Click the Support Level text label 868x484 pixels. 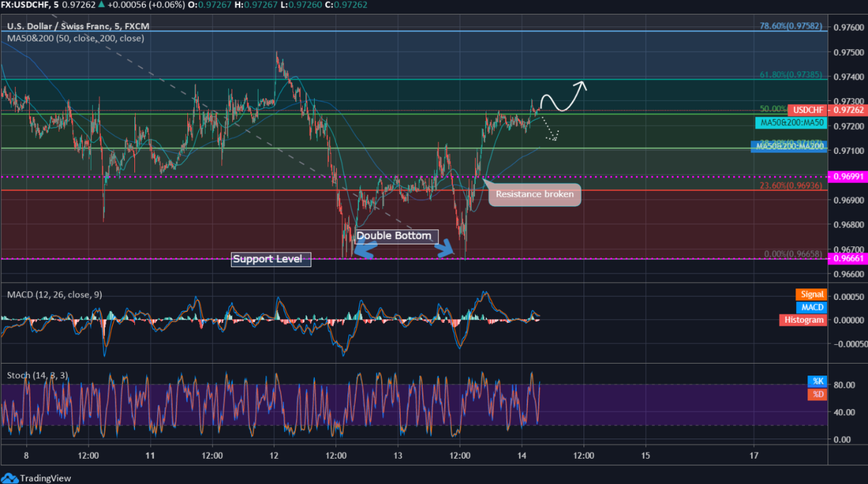coord(271,259)
